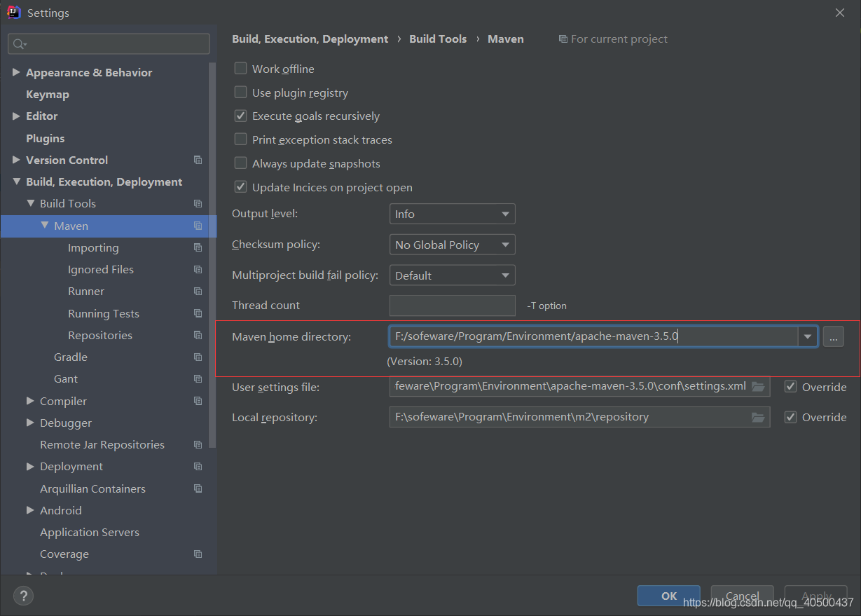Open folder browser for User settings file
Image resolution: width=861 pixels, height=616 pixels.
point(758,386)
